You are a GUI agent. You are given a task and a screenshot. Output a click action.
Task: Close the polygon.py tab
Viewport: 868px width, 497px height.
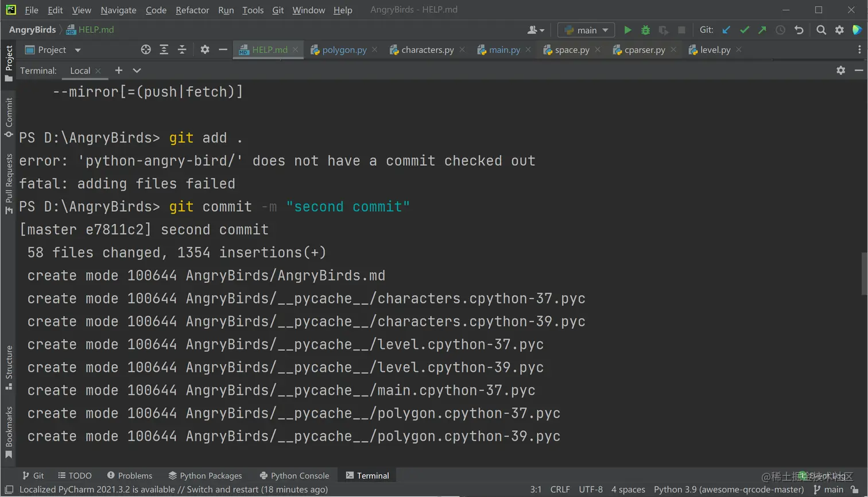click(x=375, y=50)
